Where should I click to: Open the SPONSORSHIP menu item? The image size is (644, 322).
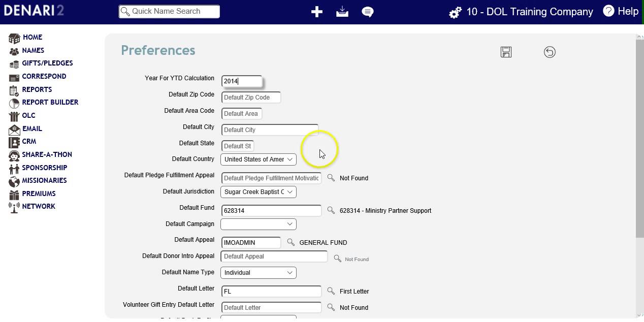pos(45,168)
